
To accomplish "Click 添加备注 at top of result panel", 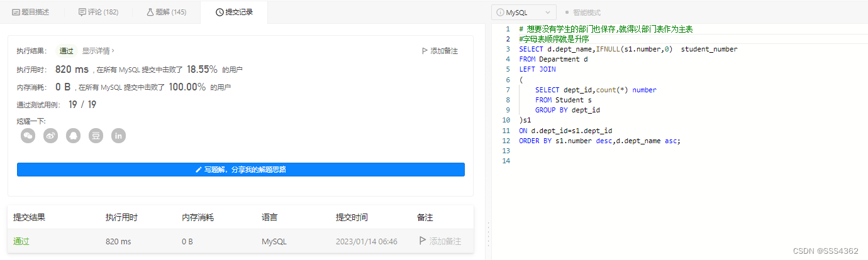I will click(x=440, y=51).
